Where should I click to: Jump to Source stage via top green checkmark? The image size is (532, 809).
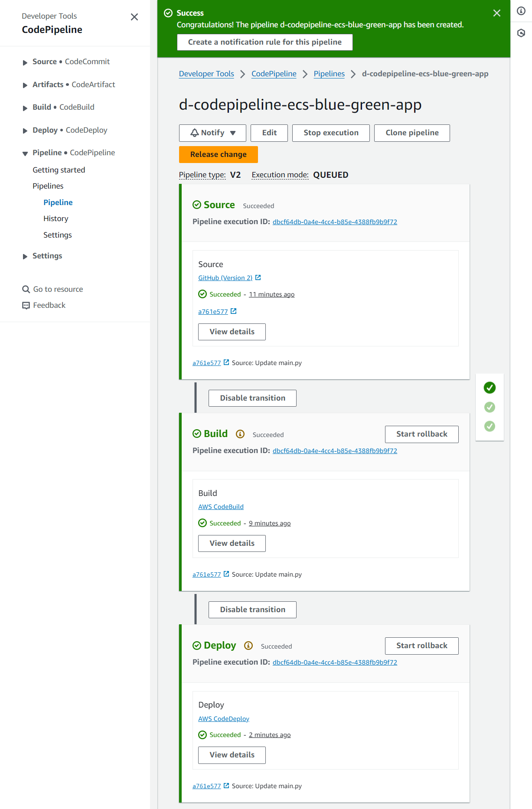[490, 388]
